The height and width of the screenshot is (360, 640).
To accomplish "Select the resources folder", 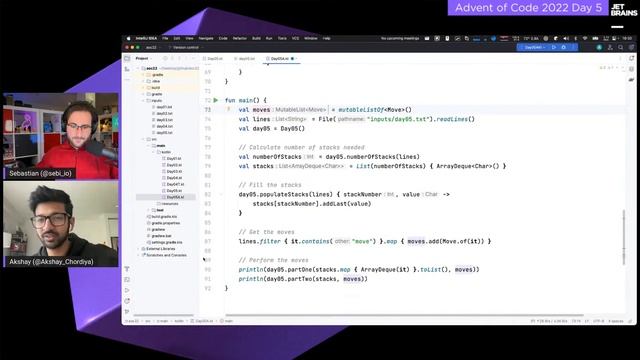I will (167, 204).
